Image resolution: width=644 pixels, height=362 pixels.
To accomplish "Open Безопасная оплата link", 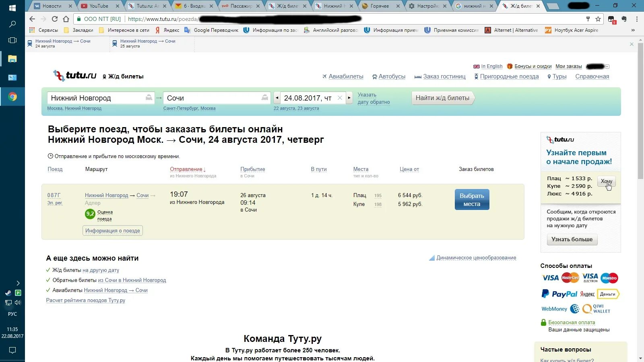I will [x=571, y=323].
